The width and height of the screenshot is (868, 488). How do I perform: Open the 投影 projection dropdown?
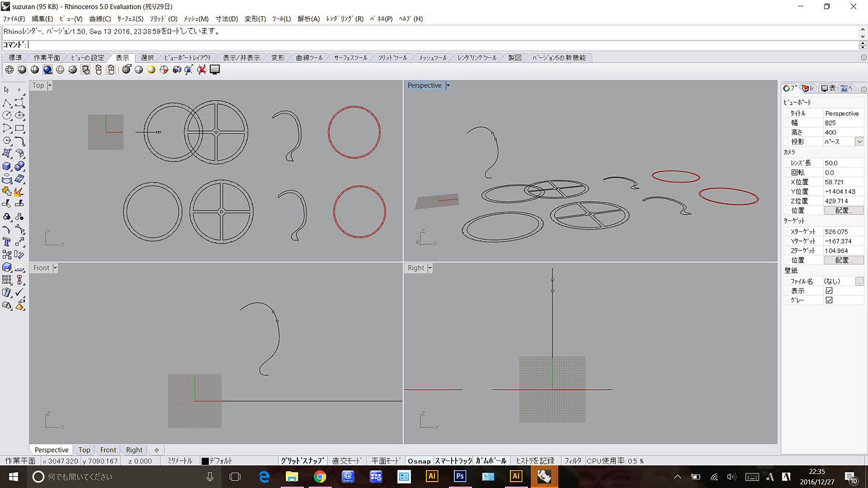point(859,142)
